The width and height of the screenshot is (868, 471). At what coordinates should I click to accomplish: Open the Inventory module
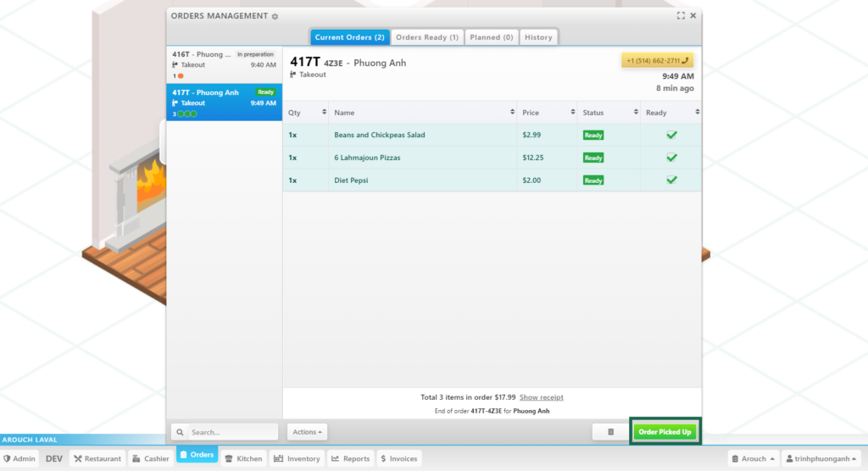[x=297, y=458]
